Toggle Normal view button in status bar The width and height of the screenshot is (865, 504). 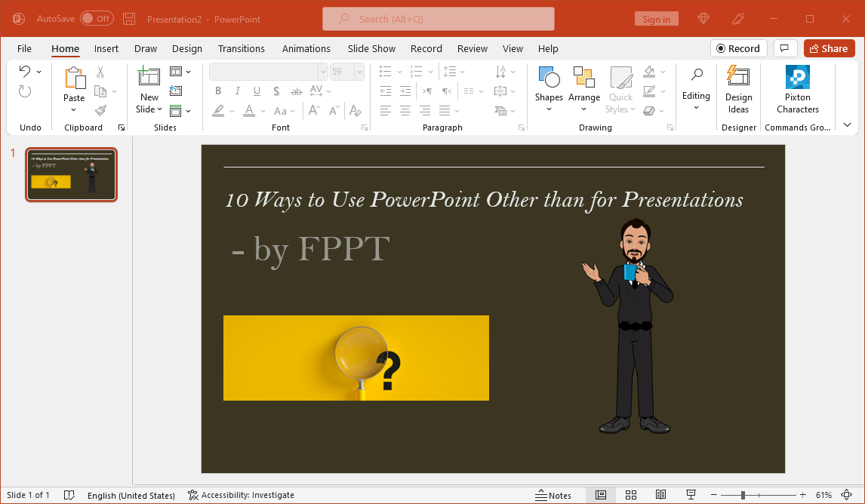[601, 495]
